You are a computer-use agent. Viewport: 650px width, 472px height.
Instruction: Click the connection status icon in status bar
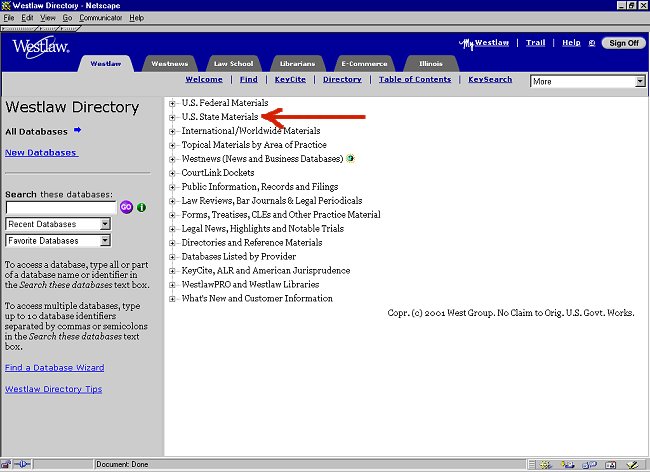pos(22,464)
